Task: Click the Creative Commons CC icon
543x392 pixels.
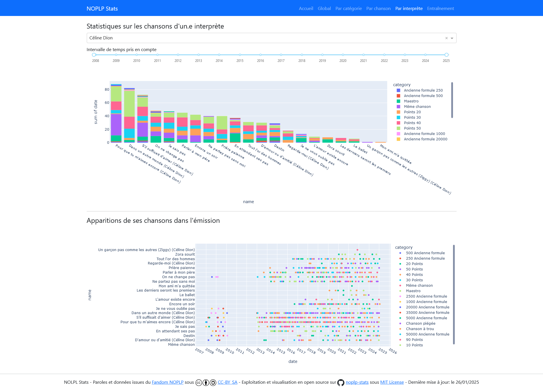Action: point(199,383)
